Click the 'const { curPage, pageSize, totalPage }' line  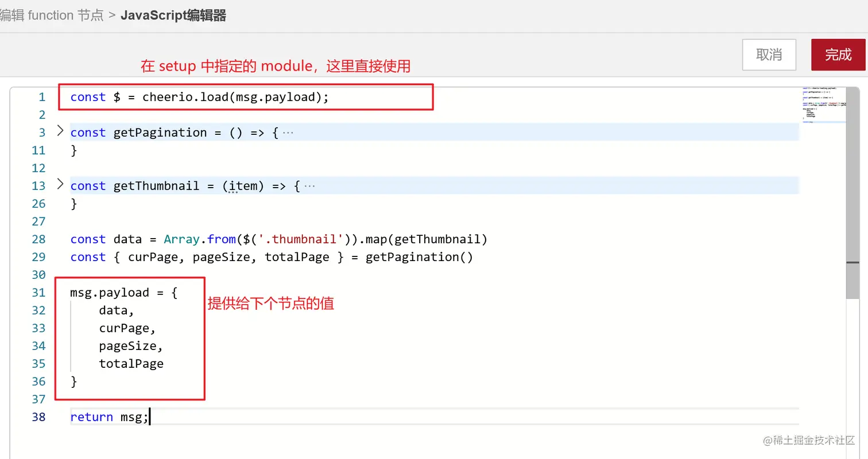(272, 257)
